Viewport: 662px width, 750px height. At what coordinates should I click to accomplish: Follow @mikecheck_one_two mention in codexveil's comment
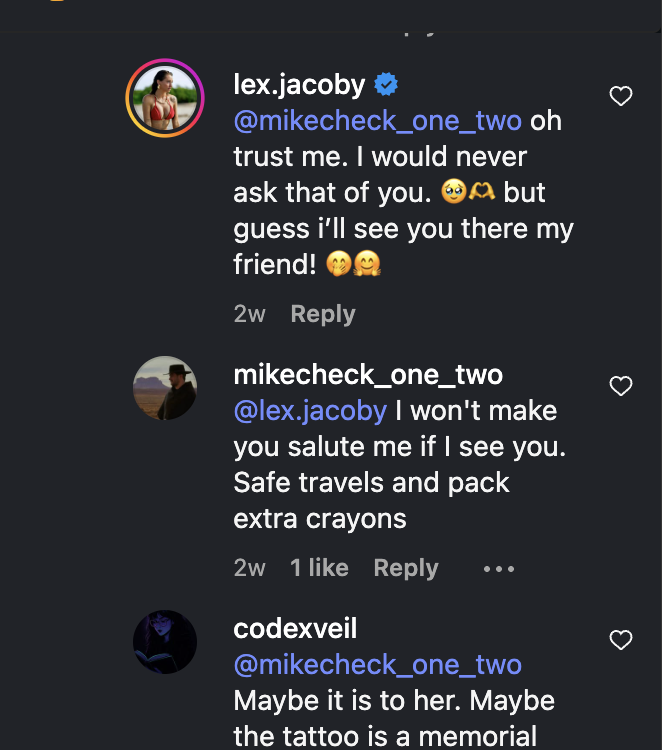377,665
